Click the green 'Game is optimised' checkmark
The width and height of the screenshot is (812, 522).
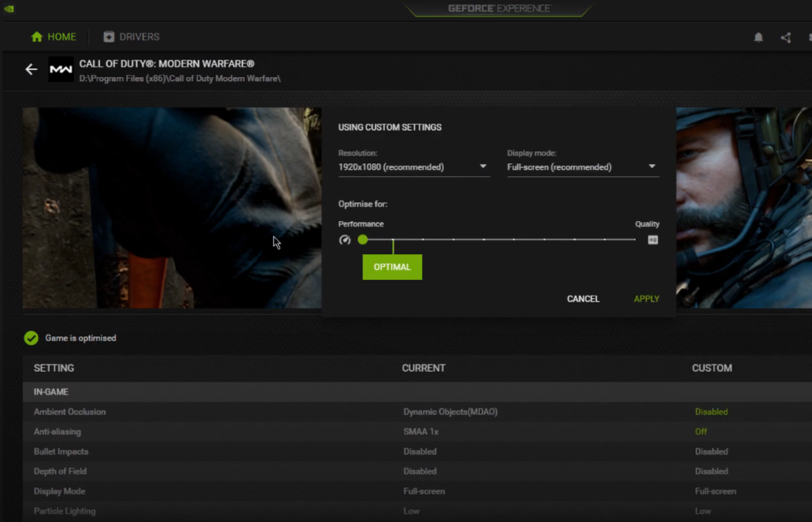[32, 338]
